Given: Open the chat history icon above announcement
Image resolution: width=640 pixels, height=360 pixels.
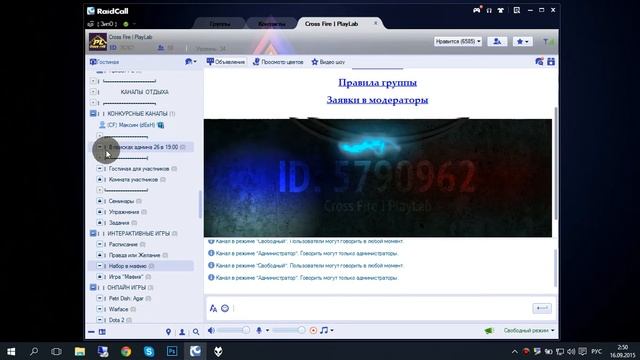Looking at the screenshot, I should pos(539,62).
